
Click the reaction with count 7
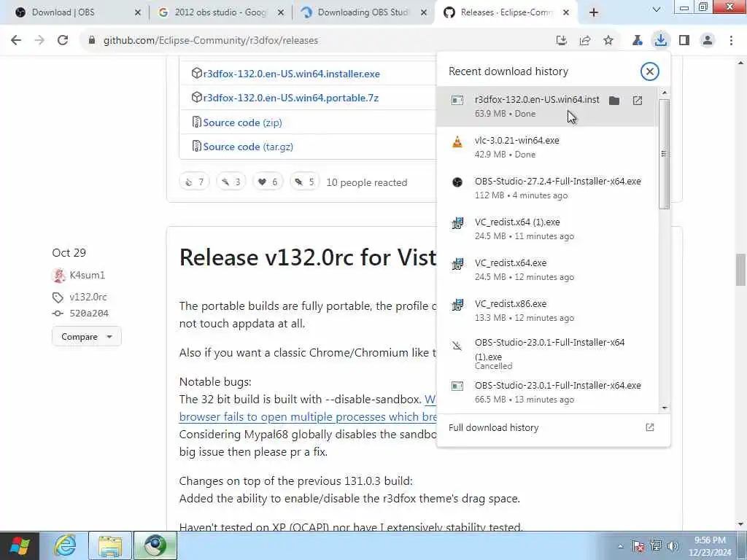pos(194,182)
